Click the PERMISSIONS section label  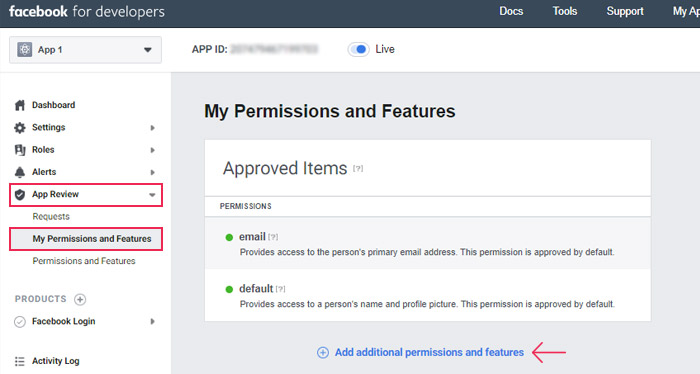tap(246, 207)
